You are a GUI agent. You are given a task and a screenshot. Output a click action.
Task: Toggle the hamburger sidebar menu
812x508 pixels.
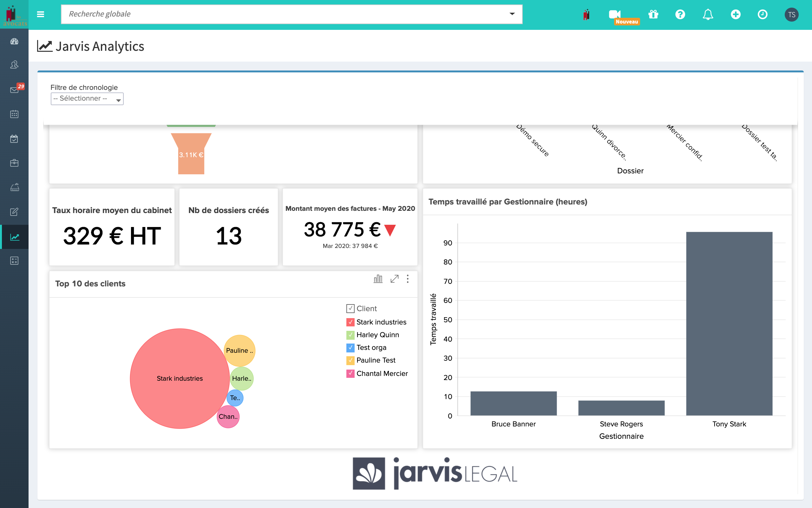pyautogui.click(x=41, y=14)
